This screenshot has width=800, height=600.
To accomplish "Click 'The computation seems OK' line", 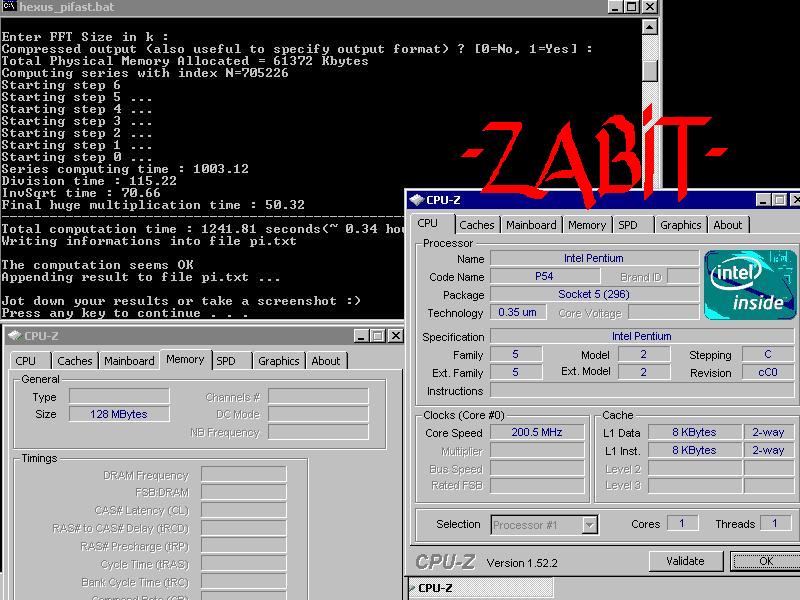I will pos(97,265).
